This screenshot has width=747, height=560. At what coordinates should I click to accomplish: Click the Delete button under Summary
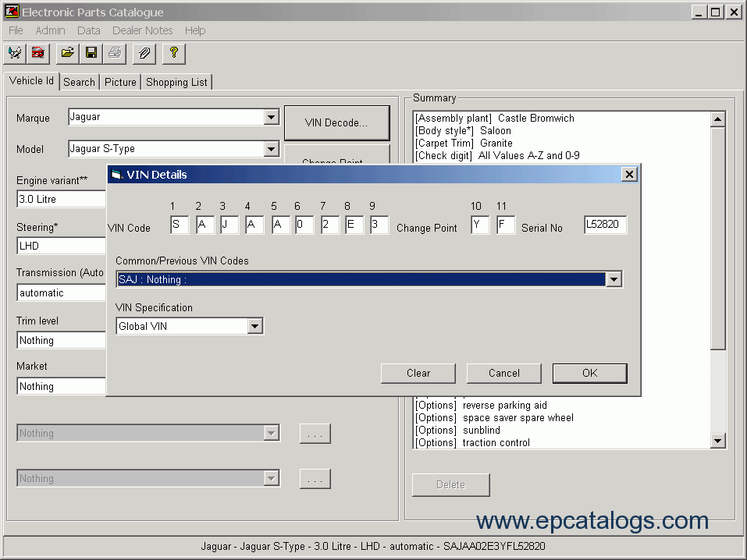click(x=450, y=485)
